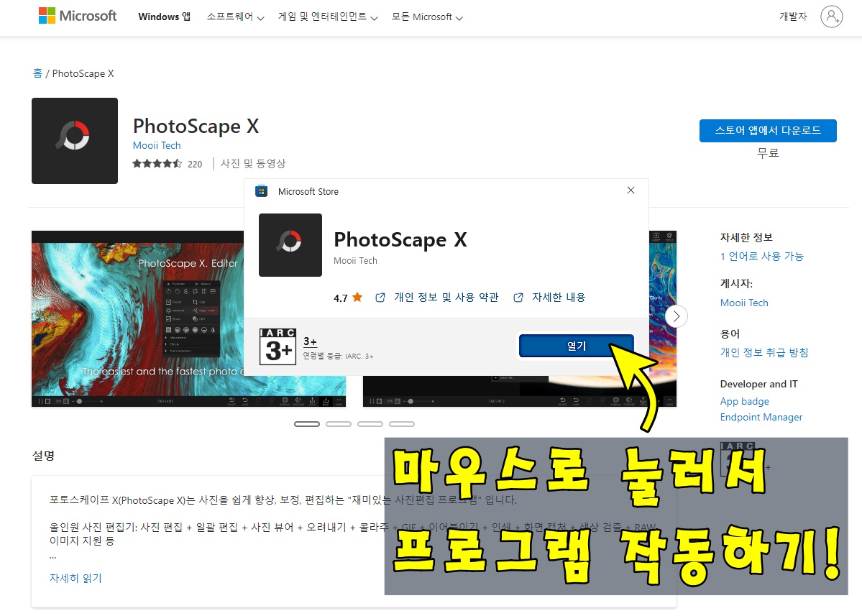Go to 홈 in the breadcrumb
The image size is (862, 616).
pyautogui.click(x=37, y=73)
